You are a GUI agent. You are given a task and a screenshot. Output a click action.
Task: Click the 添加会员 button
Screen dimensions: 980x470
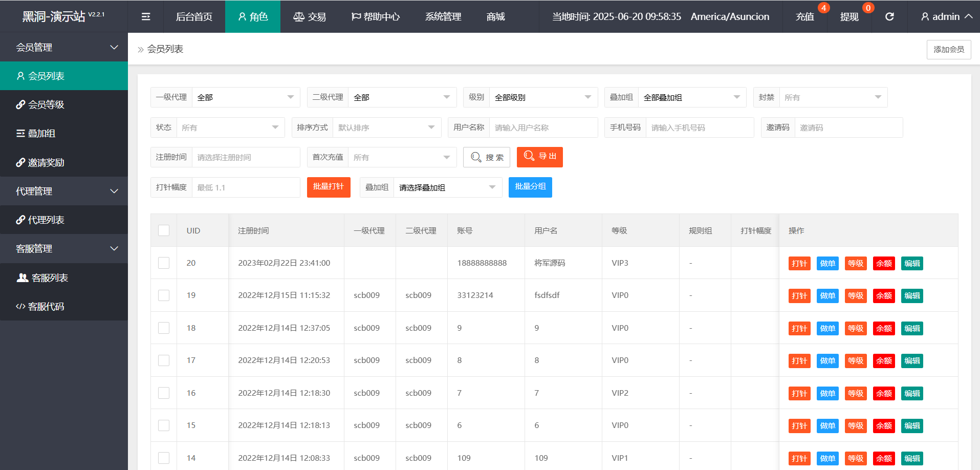(x=949, y=49)
